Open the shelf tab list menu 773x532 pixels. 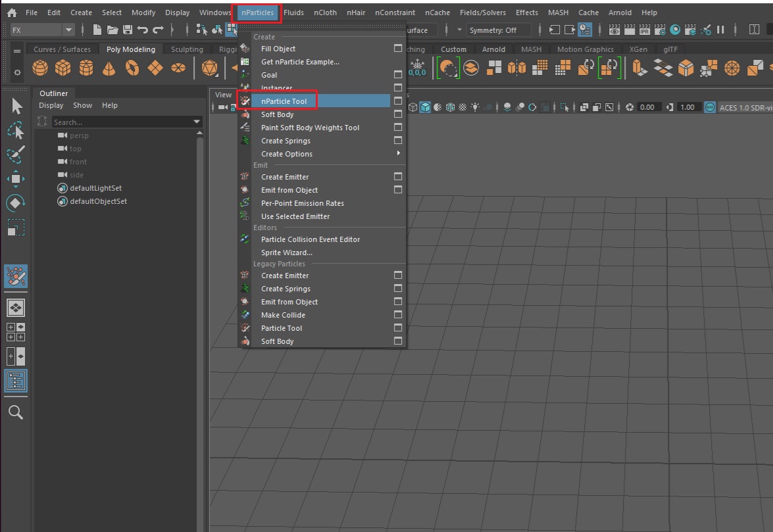17,51
